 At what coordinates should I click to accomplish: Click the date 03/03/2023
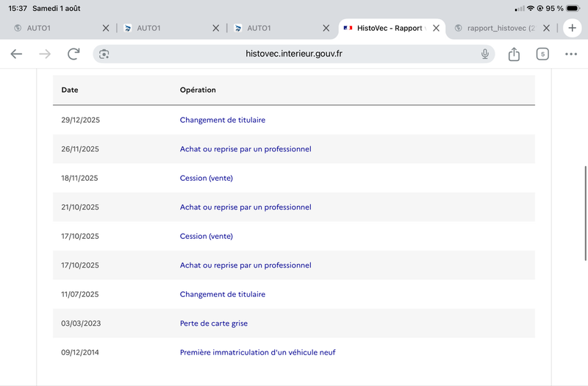coord(81,324)
